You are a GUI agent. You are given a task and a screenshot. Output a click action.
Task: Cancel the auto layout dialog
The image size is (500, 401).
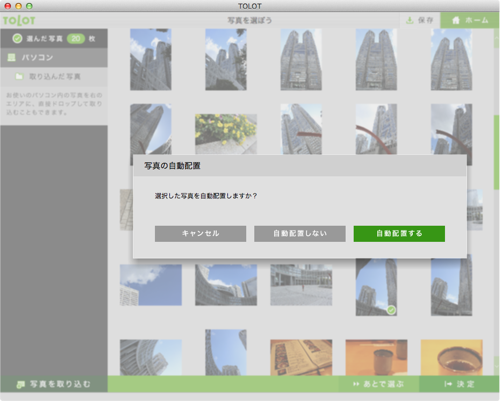200,234
